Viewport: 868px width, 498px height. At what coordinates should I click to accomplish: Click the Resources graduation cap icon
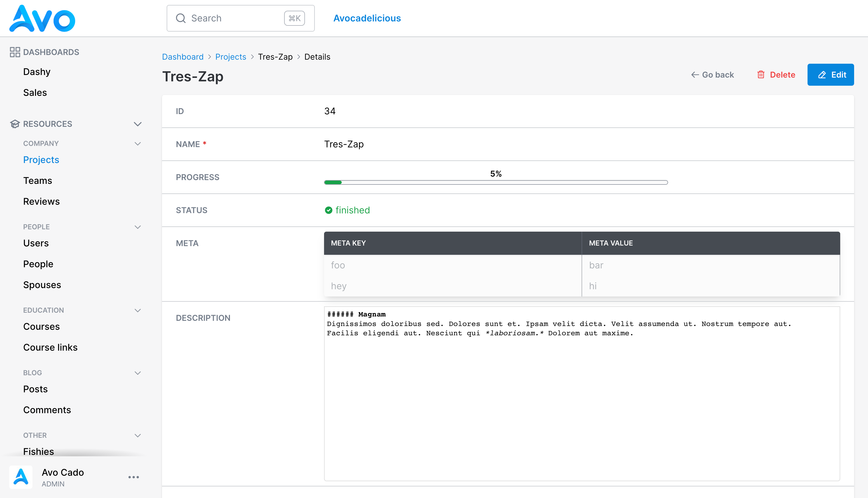[x=15, y=124]
